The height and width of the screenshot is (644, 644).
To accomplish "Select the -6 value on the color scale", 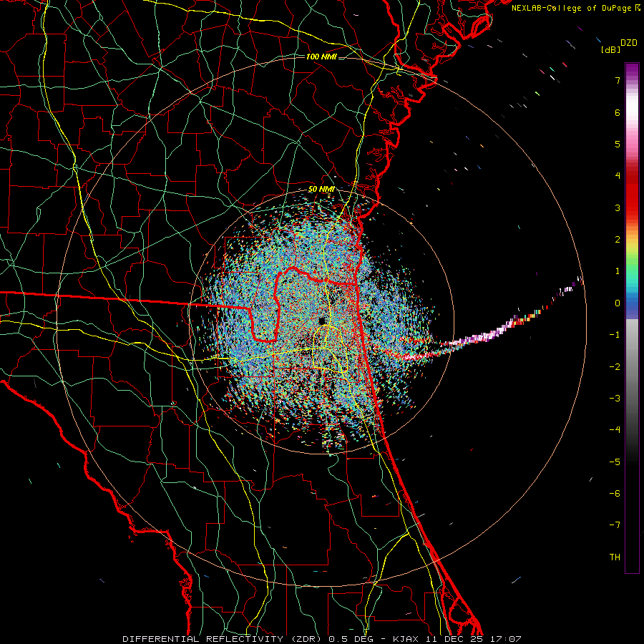I will pos(615,493).
